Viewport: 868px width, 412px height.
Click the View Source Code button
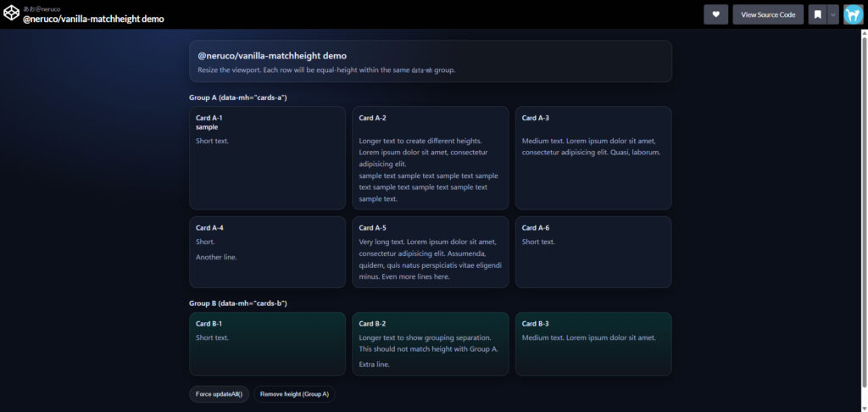[768, 14]
